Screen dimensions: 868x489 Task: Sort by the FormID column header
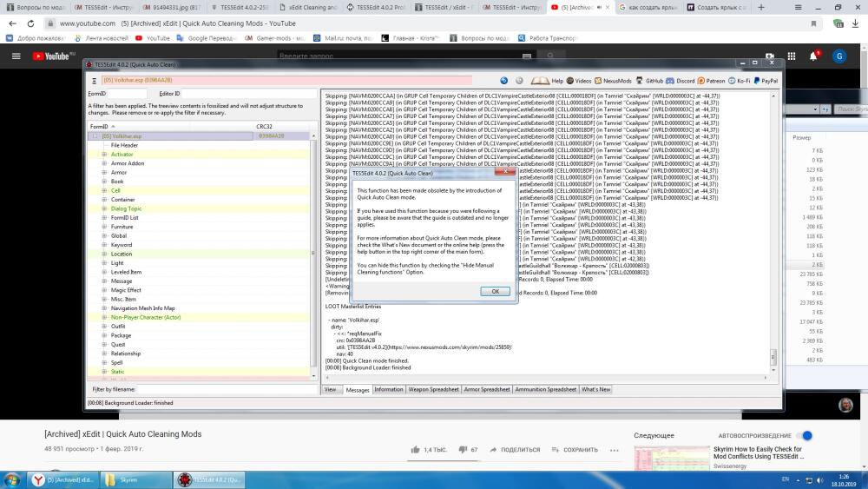(171, 127)
